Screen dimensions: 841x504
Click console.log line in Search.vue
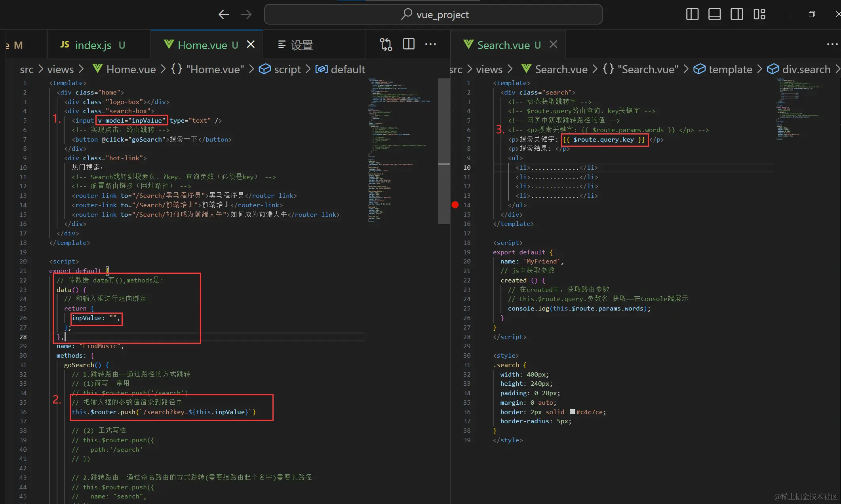point(579,309)
